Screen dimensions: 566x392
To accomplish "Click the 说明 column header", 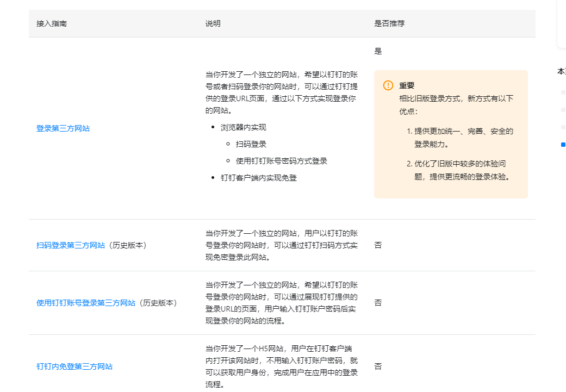I will tap(213, 23).
